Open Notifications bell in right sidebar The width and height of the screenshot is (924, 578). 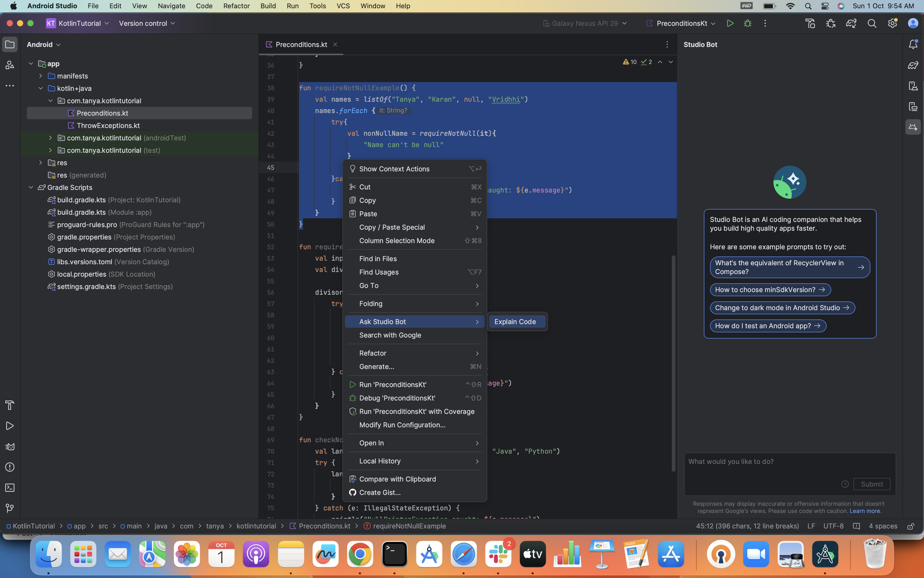[x=913, y=44]
